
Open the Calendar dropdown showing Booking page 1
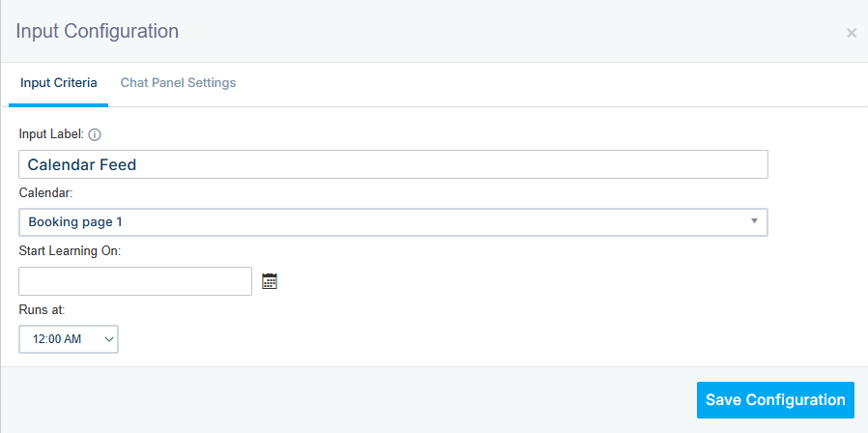[x=392, y=222]
